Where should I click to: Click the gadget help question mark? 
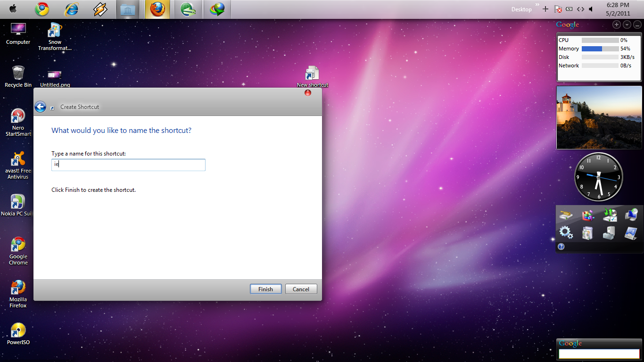pos(561,247)
